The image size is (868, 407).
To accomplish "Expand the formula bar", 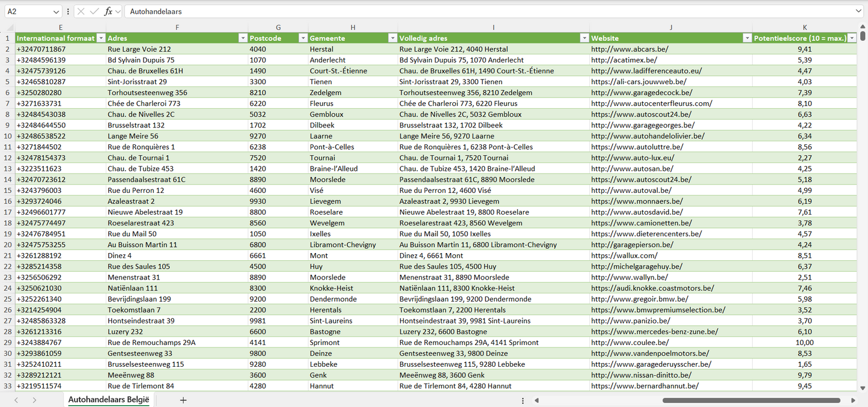I will pos(858,11).
